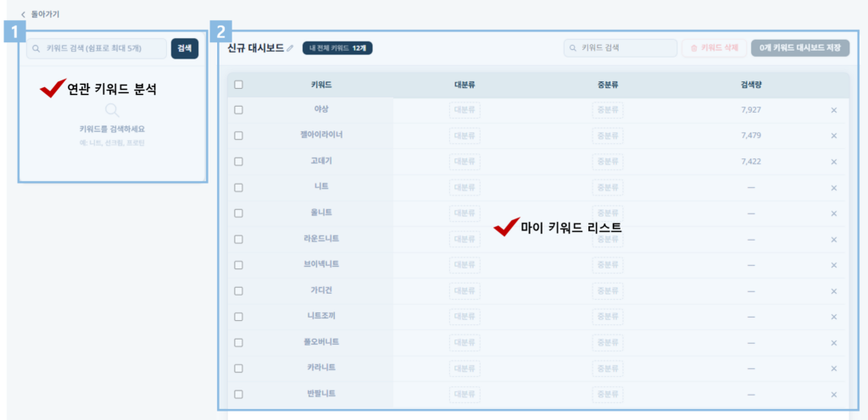Viewport: 868px width, 420px height.
Task: Remove the 라운드니트 keyword row
Action: [x=834, y=240]
